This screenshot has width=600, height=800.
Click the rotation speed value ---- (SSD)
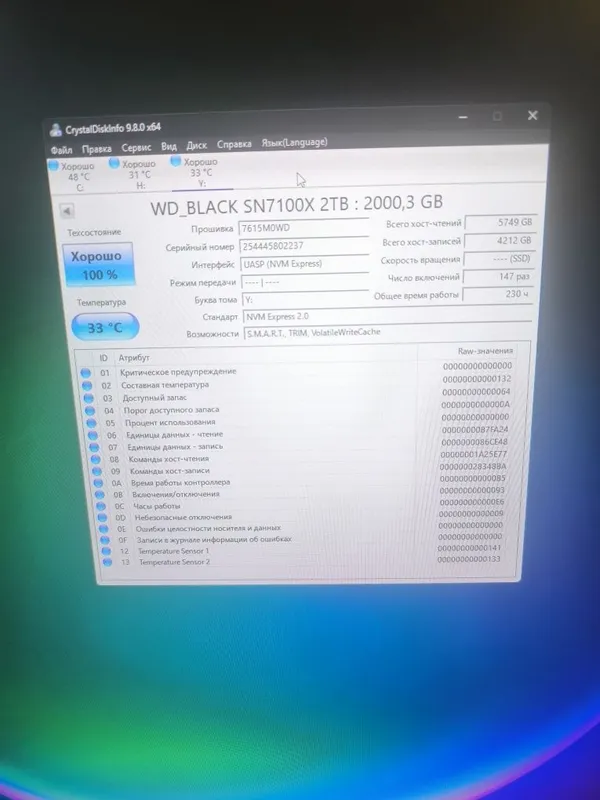[498, 259]
